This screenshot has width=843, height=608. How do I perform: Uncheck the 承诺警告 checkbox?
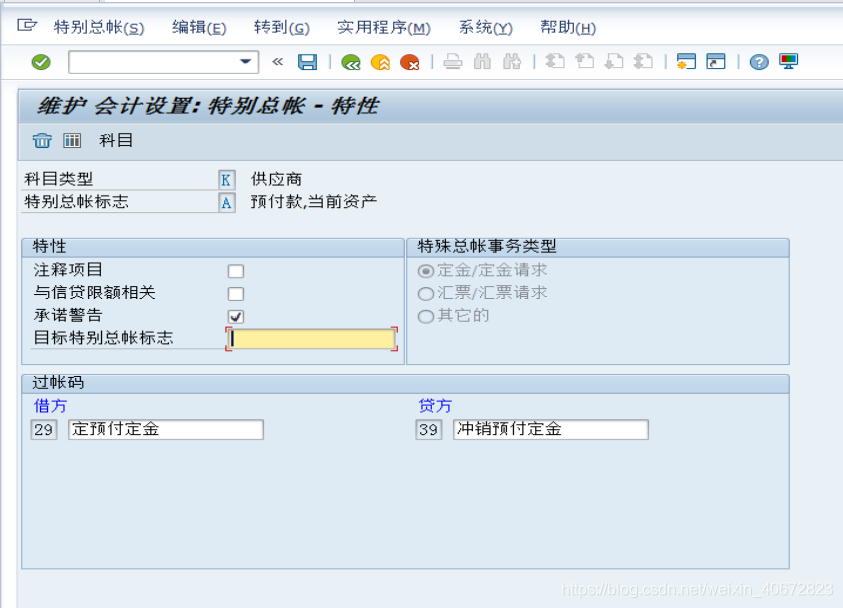235,316
